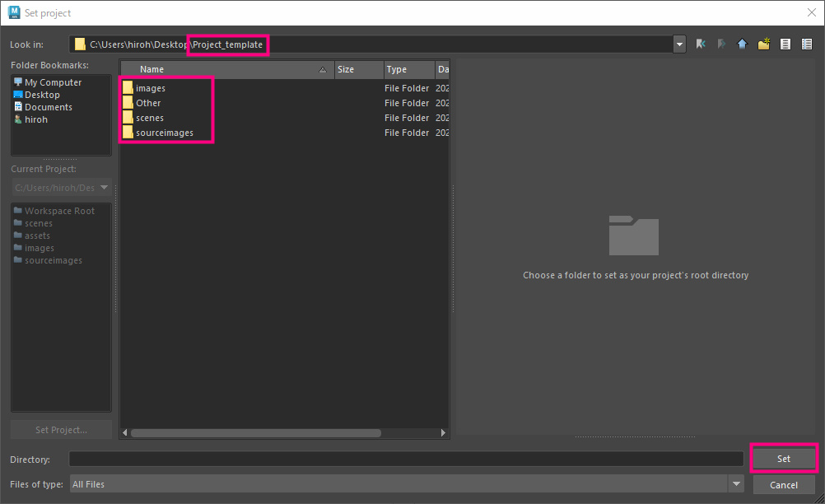Sort by Size column header
This screenshot has height=504, width=825.
(359, 69)
